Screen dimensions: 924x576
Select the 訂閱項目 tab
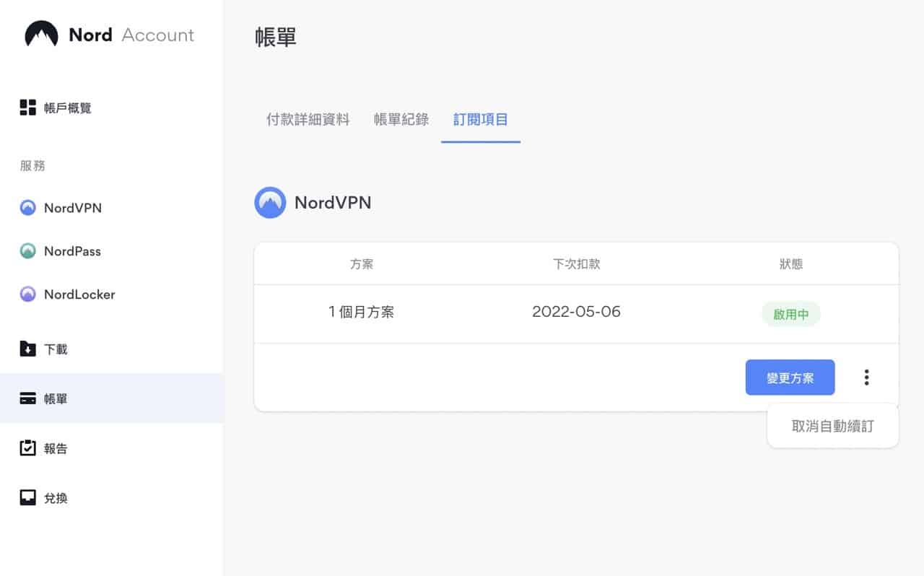pyautogui.click(x=481, y=119)
